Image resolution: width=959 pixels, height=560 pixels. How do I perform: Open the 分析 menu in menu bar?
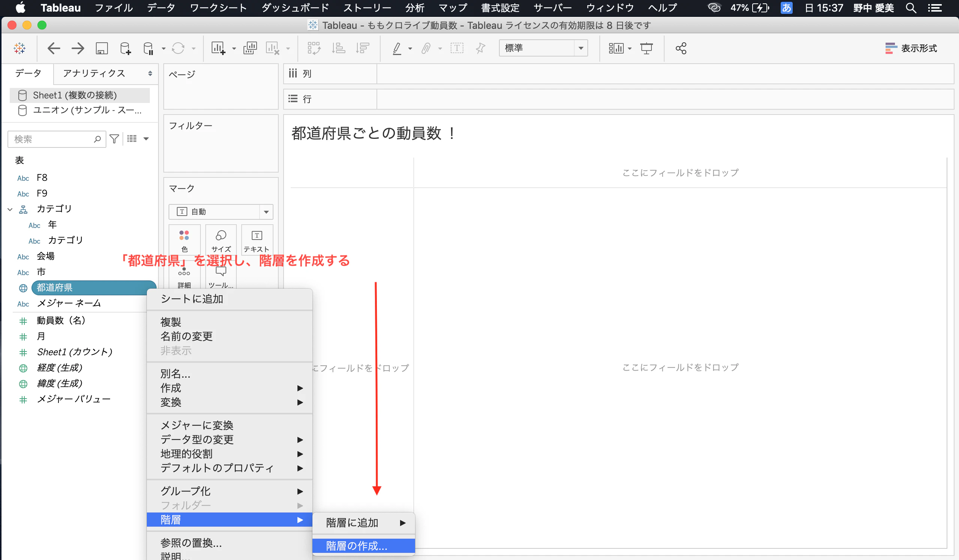pyautogui.click(x=414, y=7)
